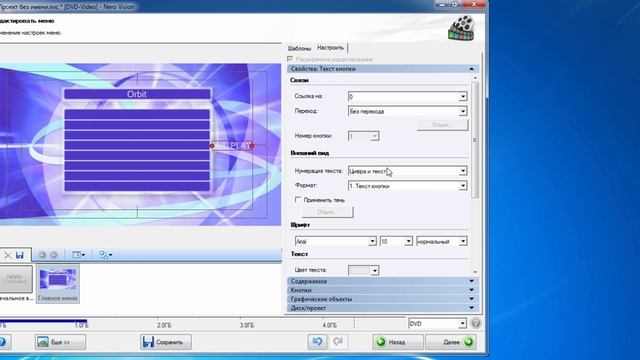Select the Orbit title in menu preview
The image size is (640, 360).
(137, 94)
